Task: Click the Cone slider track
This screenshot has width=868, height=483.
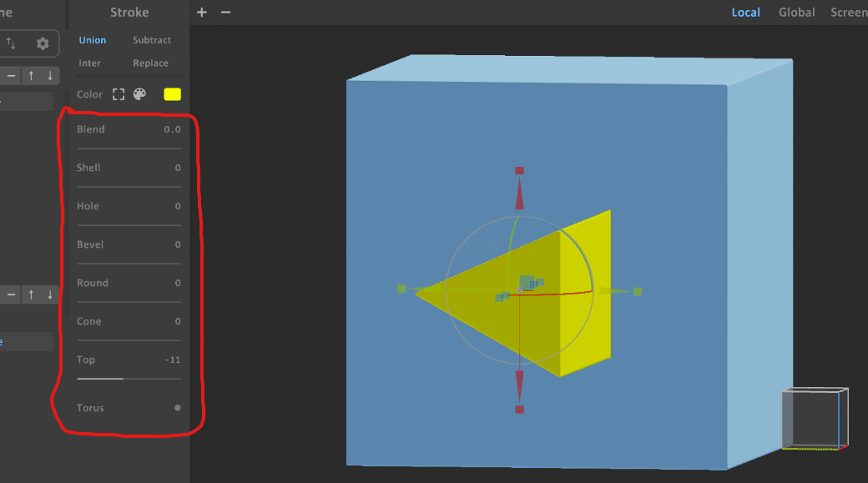Action: coord(129,340)
